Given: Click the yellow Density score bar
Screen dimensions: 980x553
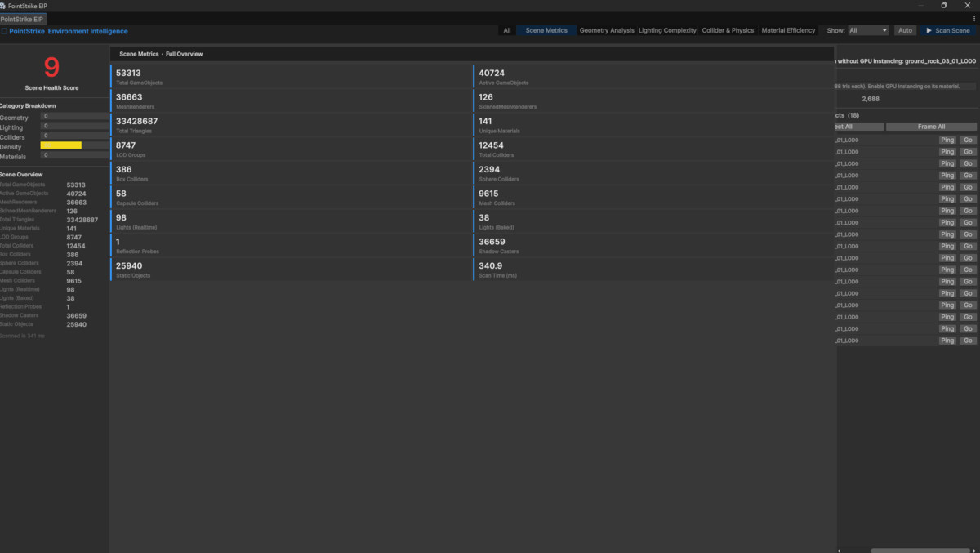Looking at the screenshot, I should 61,145.
